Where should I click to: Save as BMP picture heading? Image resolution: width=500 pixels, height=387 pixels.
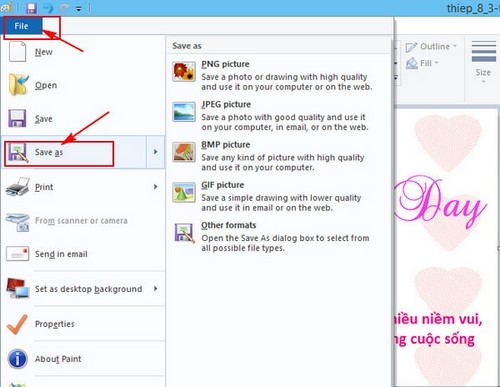[x=226, y=145]
